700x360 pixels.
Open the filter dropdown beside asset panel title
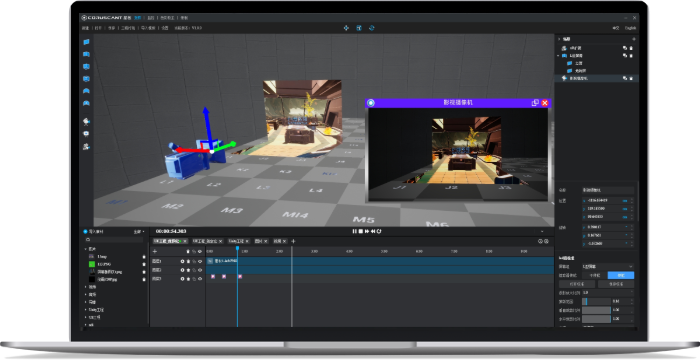point(139,232)
